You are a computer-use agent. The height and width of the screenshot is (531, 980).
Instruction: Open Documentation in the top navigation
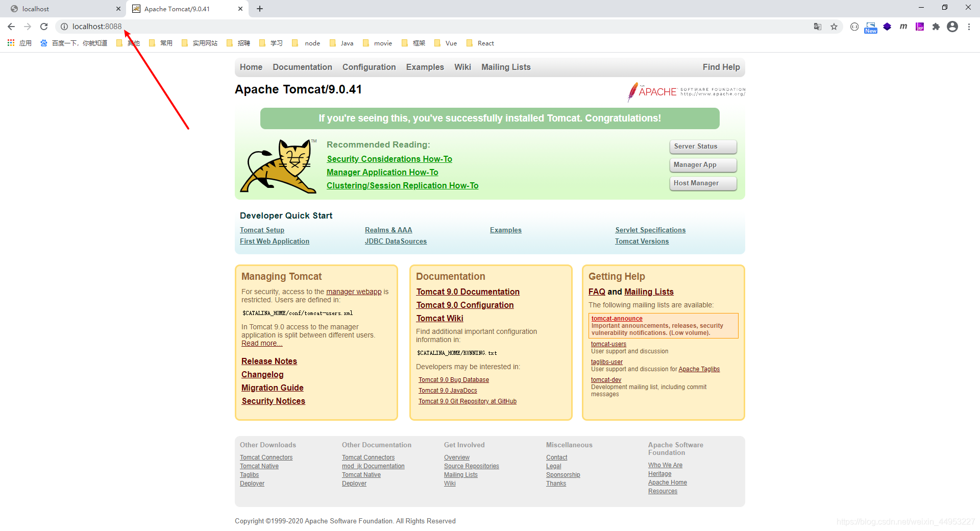pyautogui.click(x=302, y=67)
